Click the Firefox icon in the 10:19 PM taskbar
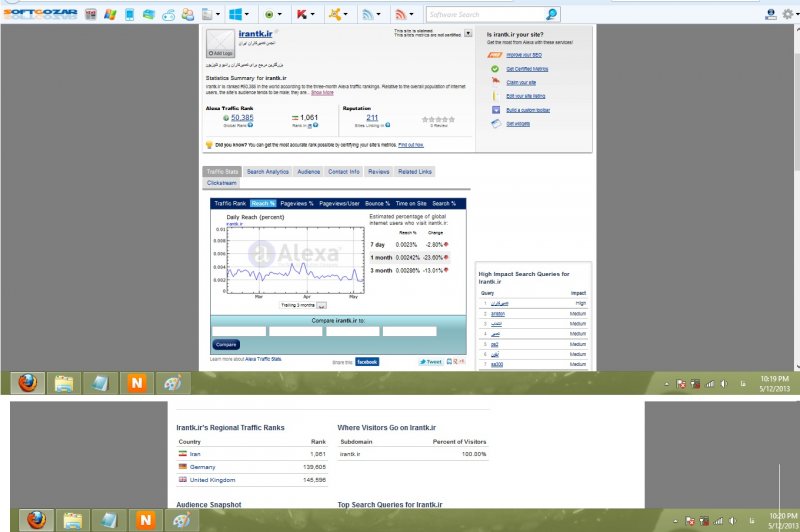 point(28,383)
